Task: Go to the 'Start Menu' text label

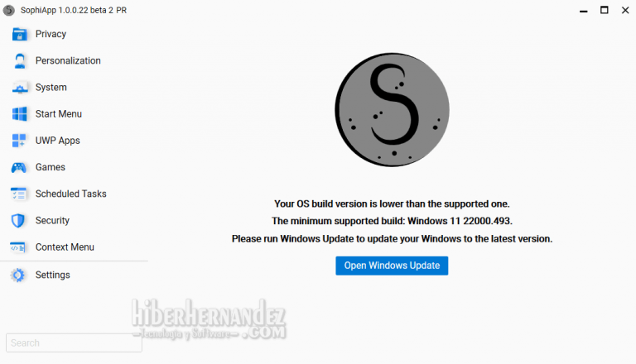Action: point(58,114)
